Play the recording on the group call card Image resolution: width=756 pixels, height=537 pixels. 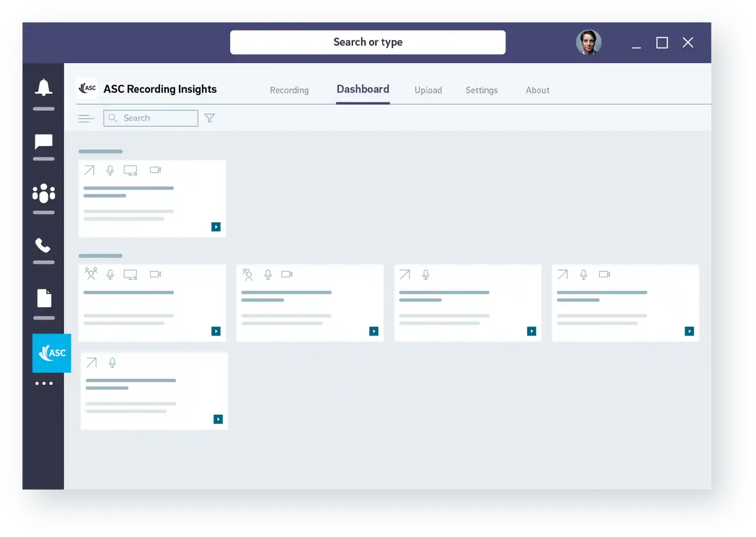click(x=216, y=331)
